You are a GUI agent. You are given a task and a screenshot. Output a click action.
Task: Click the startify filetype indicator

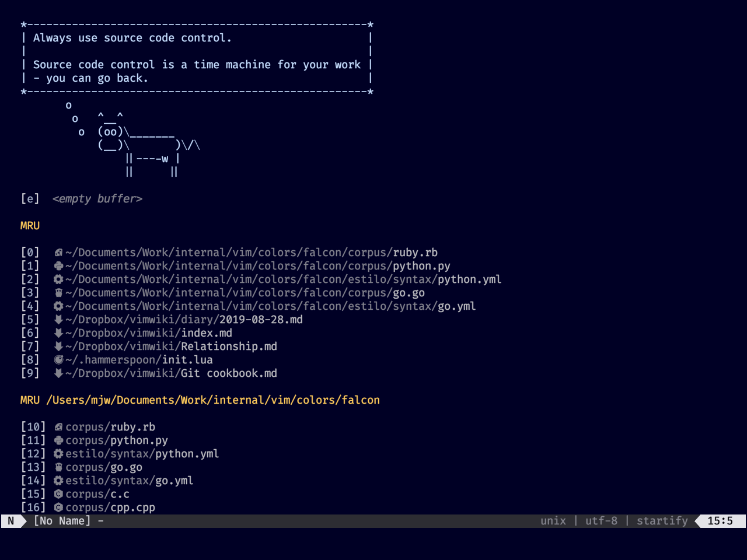coord(662,521)
